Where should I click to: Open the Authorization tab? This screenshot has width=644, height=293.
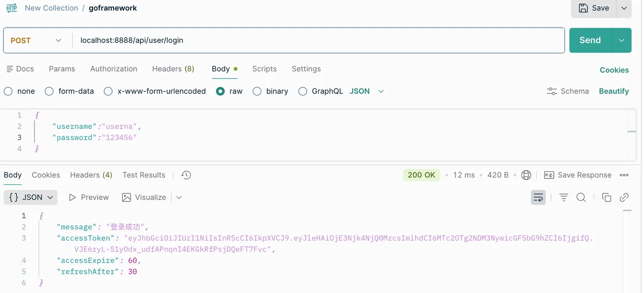tap(114, 69)
